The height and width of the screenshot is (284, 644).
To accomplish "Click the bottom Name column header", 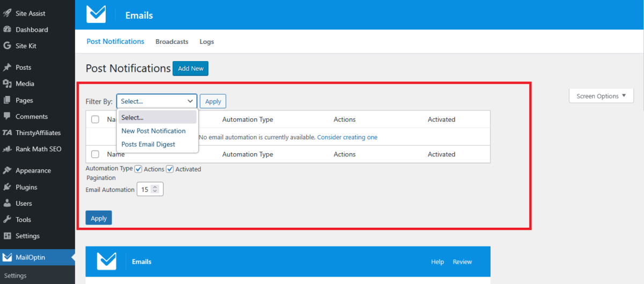I will (115, 154).
